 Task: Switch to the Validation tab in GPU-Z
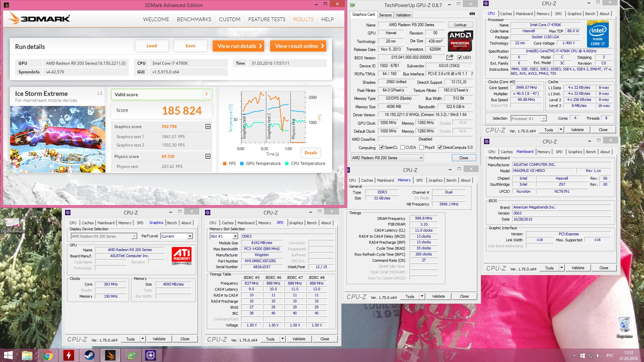[403, 15]
